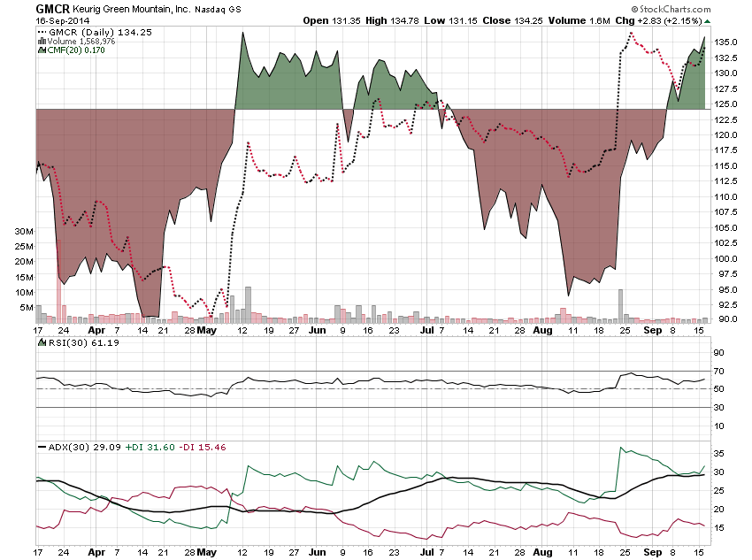Viewport: 752px width, 560px height.
Task: Click the ADX 35 axis label
Action: [718, 454]
